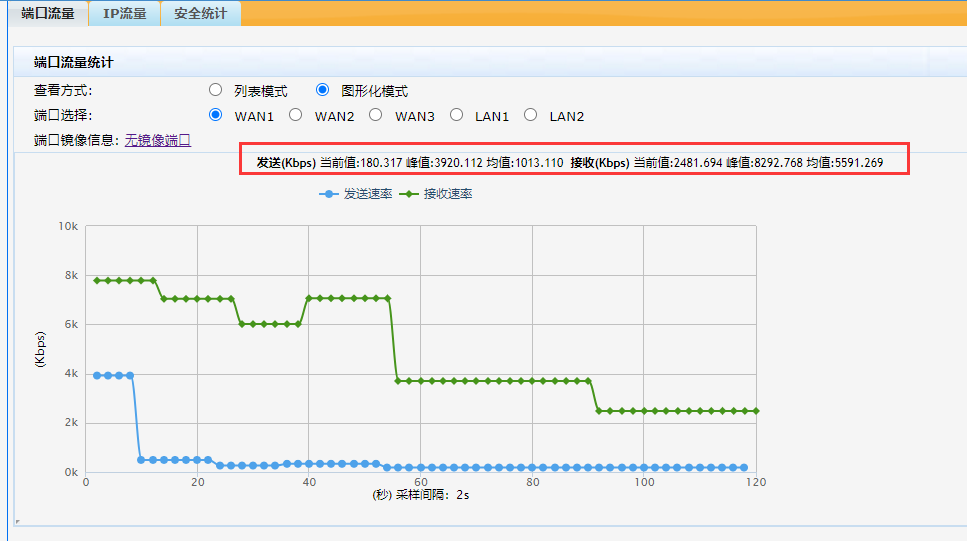
Task: Click send peak value 3920.112
Action: tap(458, 163)
